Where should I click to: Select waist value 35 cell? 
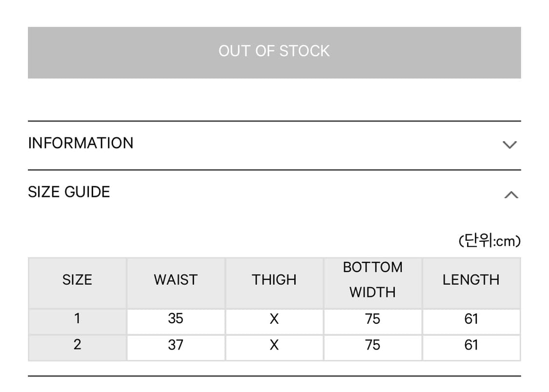click(176, 319)
